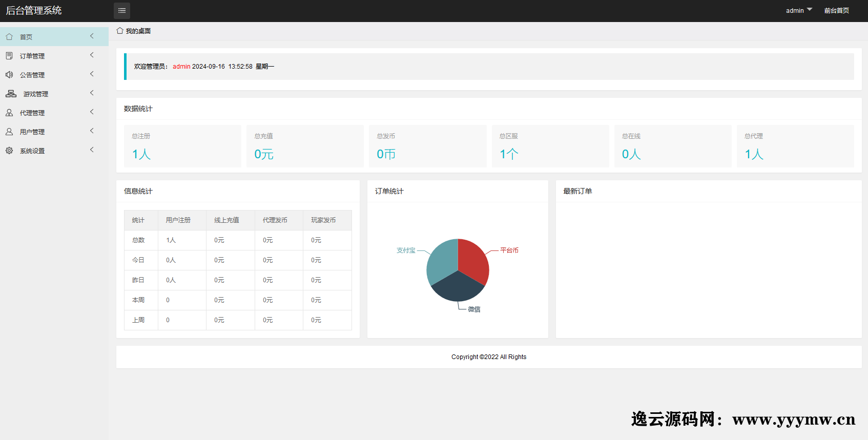Click the gear icon beside 系统设置
The width and height of the screenshot is (868, 440).
pyautogui.click(x=9, y=151)
